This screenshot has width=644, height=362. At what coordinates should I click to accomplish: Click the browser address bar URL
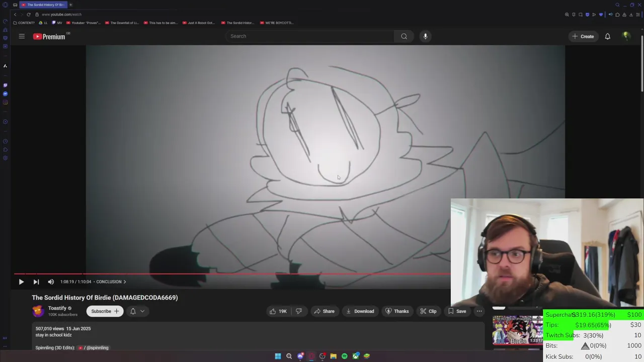[x=61, y=15]
